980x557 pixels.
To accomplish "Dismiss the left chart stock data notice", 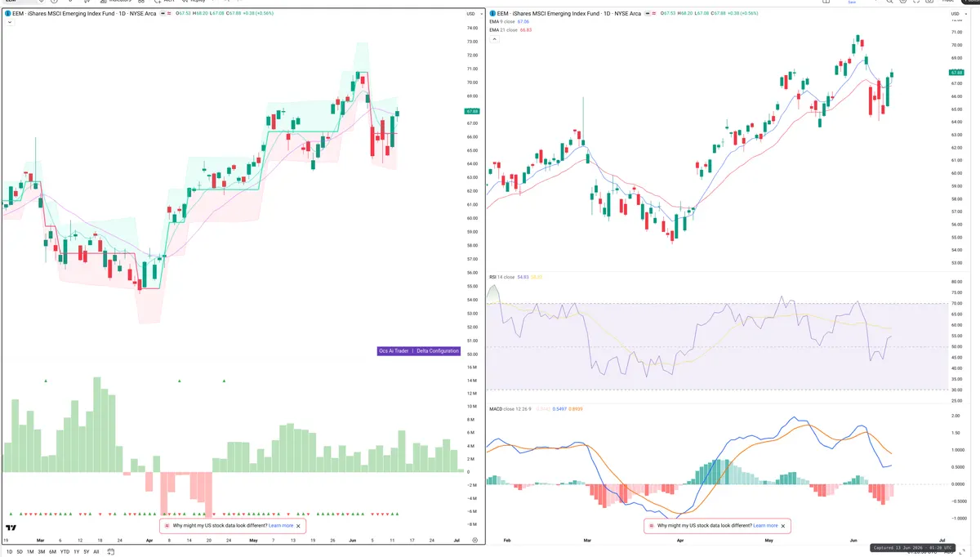I will coord(298,526).
